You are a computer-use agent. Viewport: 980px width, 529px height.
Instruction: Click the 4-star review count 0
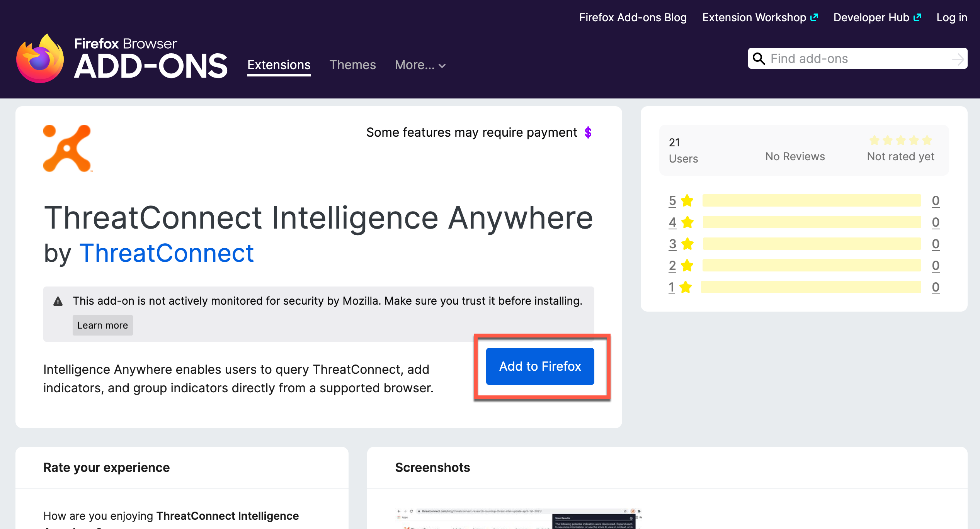936,222
